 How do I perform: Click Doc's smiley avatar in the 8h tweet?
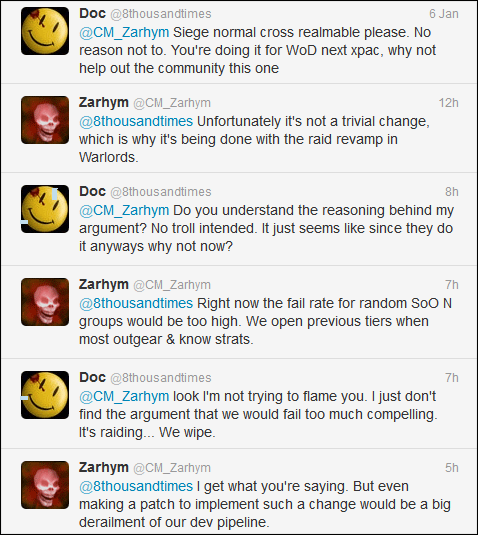tap(45, 209)
